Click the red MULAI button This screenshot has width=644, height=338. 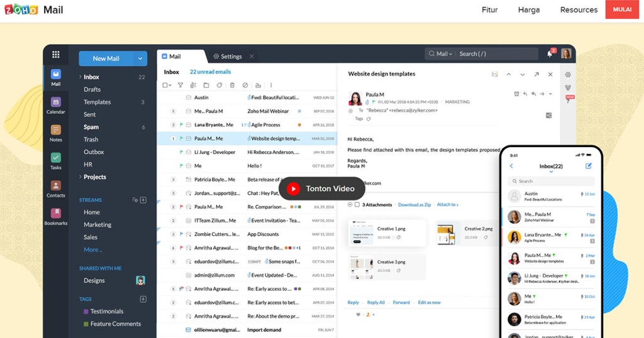[x=622, y=9]
